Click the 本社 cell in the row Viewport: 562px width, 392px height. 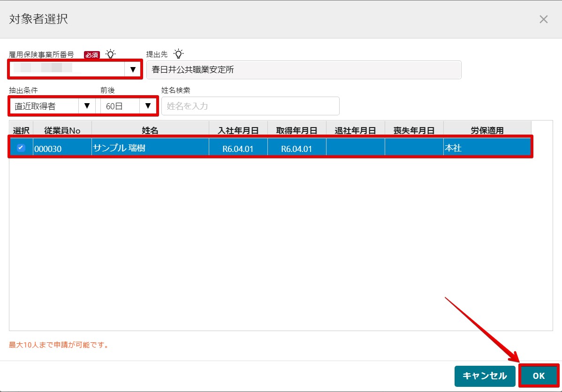pos(487,148)
